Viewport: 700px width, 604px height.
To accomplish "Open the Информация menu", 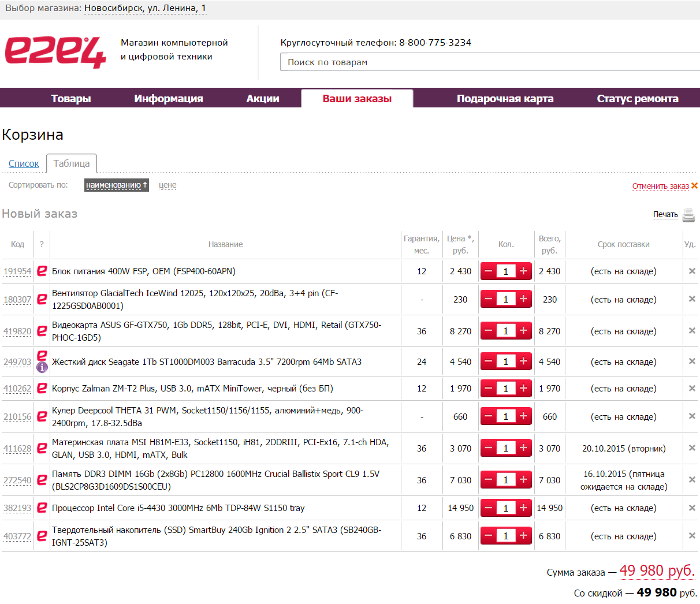I will pyautogui.click(x=169, y=98).
